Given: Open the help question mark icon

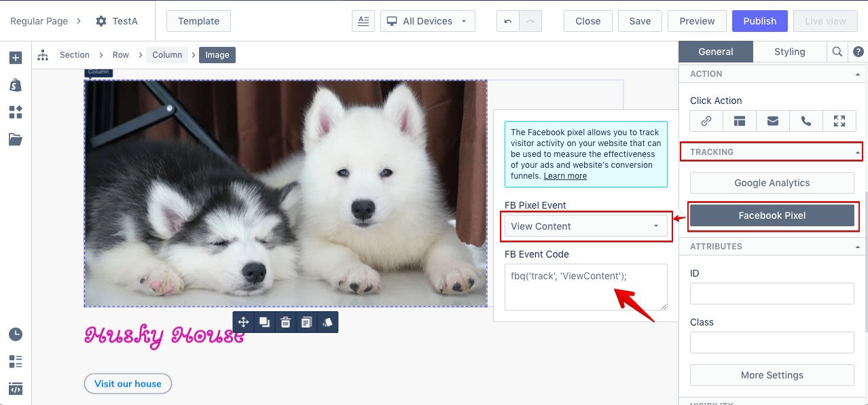Looking at the screenshot, I should click(858, 52).
